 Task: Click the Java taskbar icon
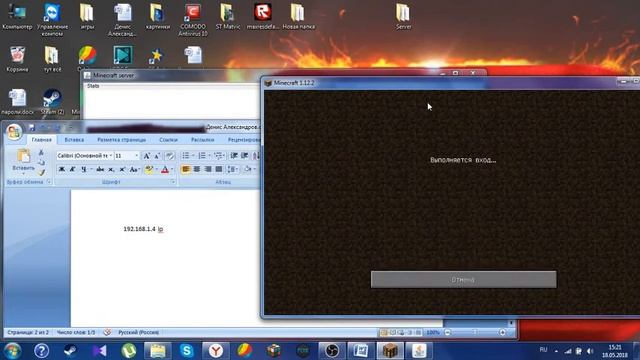click(x=419, y=351)
